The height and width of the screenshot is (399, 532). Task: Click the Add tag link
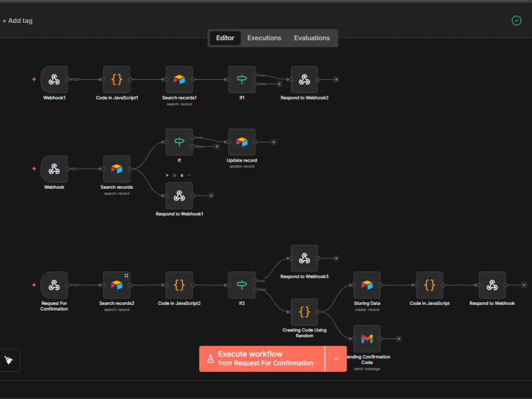(x=18, y=21)
